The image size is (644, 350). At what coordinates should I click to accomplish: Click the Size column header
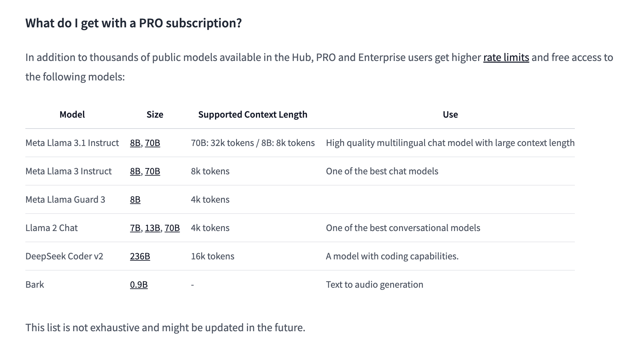tap(155, 114)
